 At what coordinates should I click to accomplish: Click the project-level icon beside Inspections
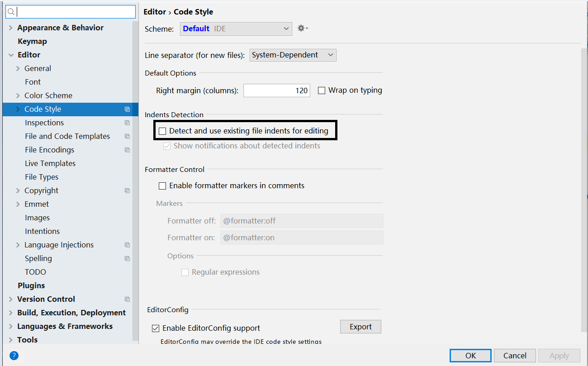(127, 123)
